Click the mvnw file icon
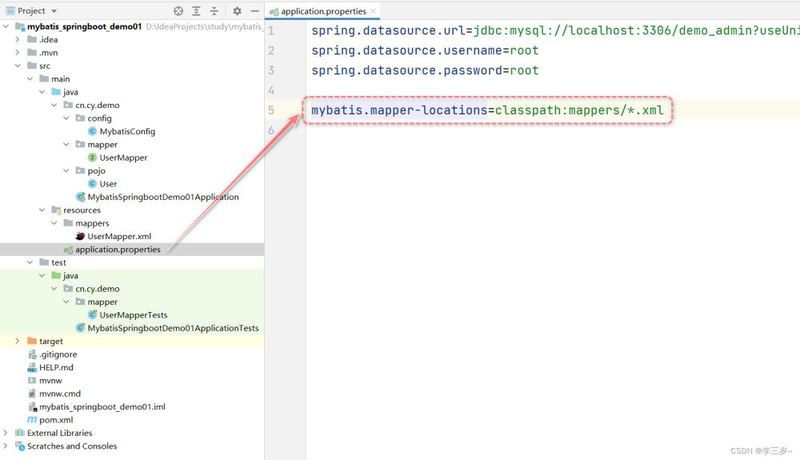This screenshot has height=460, width=800. (32, 380)
